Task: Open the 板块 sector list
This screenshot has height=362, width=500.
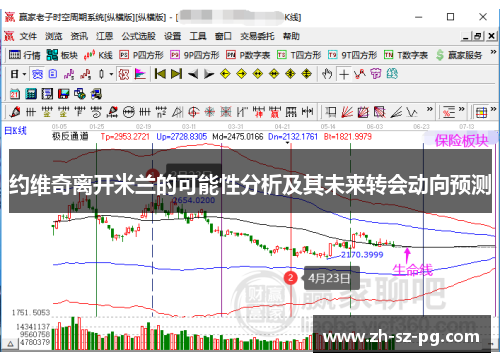Action: coord(62,55)
